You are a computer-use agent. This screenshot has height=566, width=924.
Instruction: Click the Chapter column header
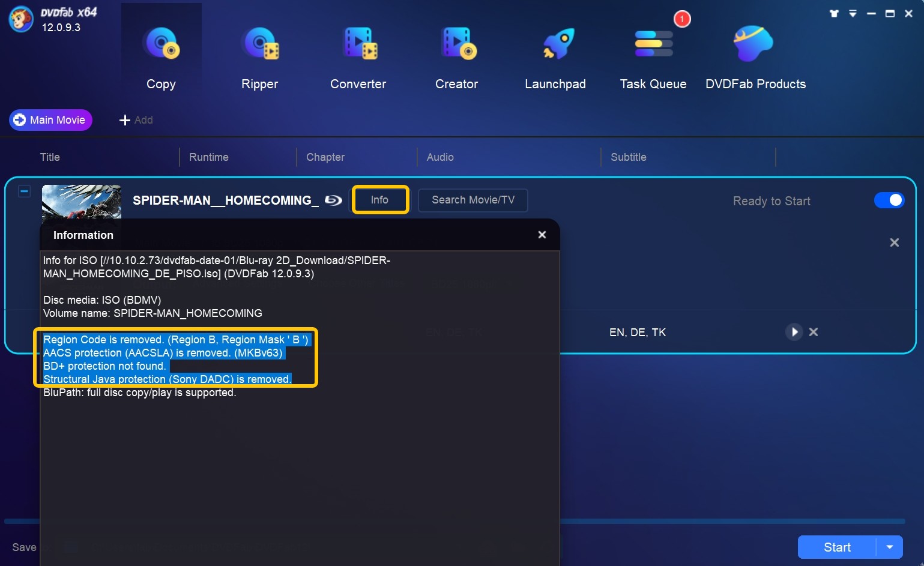(325, 157)
